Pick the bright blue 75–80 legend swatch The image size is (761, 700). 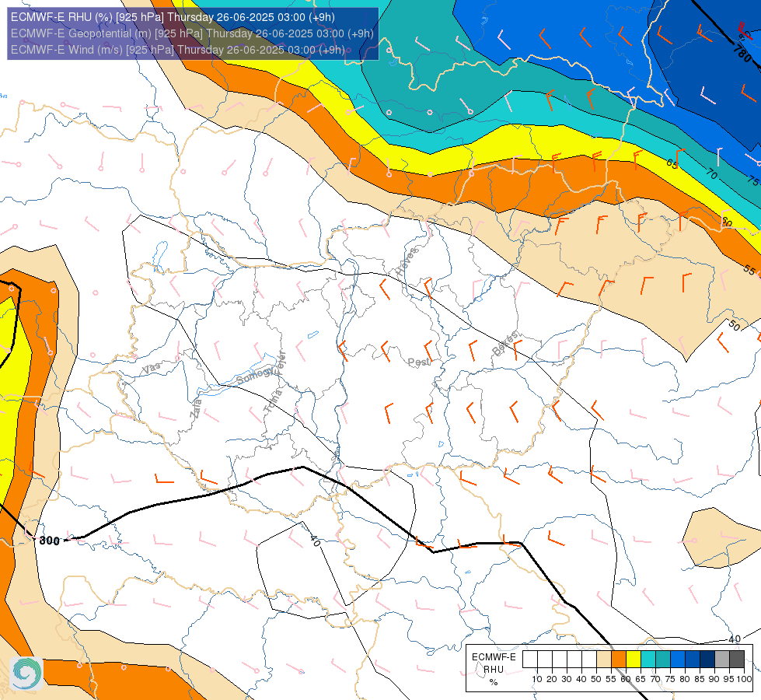point(678,660)
